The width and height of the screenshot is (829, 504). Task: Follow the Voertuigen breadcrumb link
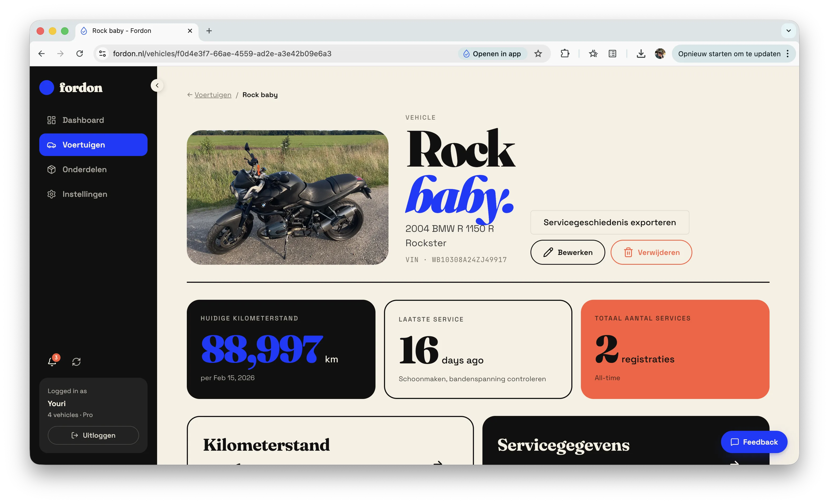pyautogui.click(x=213, y=95)
